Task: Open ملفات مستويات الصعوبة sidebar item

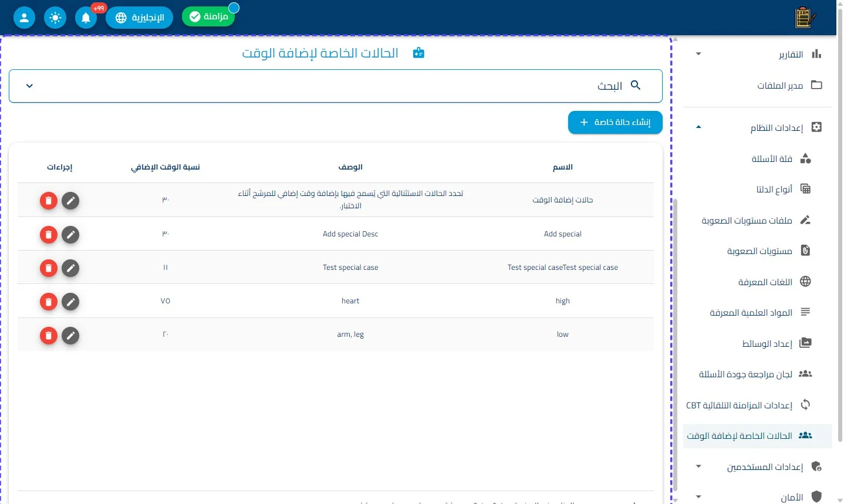Action: coord(758,220)
